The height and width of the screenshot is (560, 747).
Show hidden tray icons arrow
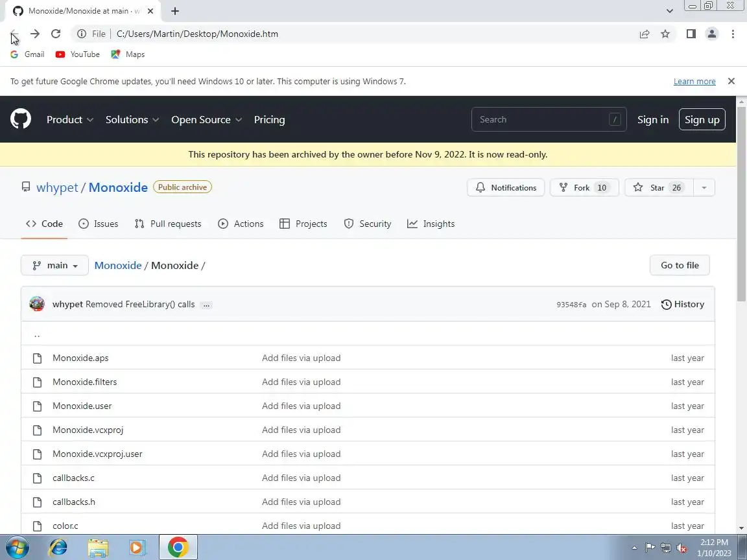(x=635, y=548)
